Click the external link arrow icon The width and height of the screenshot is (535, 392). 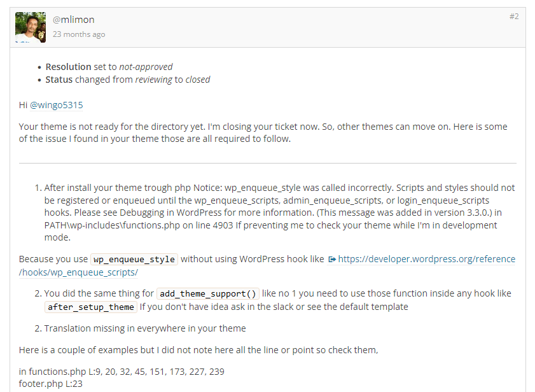[x=331, y=260]
